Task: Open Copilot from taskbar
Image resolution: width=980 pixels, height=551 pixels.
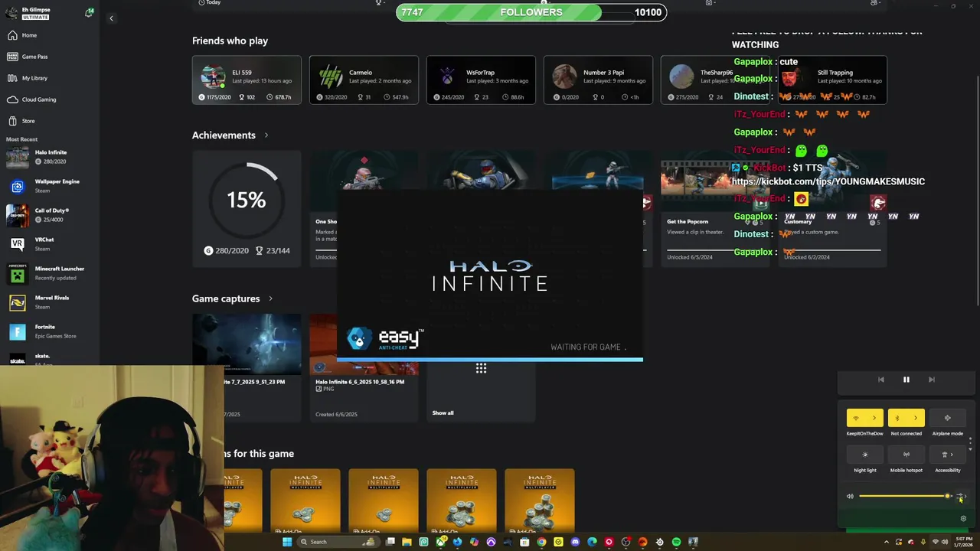Action: click(x=474, y=542)
